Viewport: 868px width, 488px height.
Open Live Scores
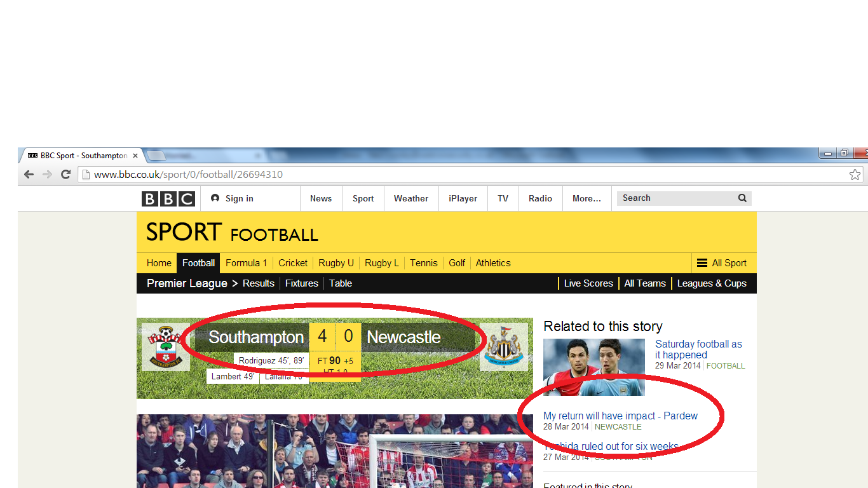(588, 283)
